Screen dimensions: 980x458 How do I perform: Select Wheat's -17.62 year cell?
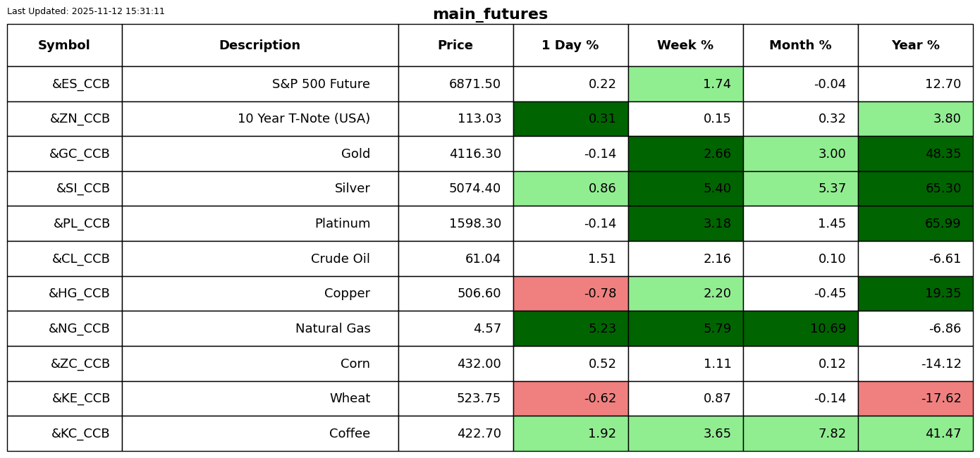coord(915,398)
